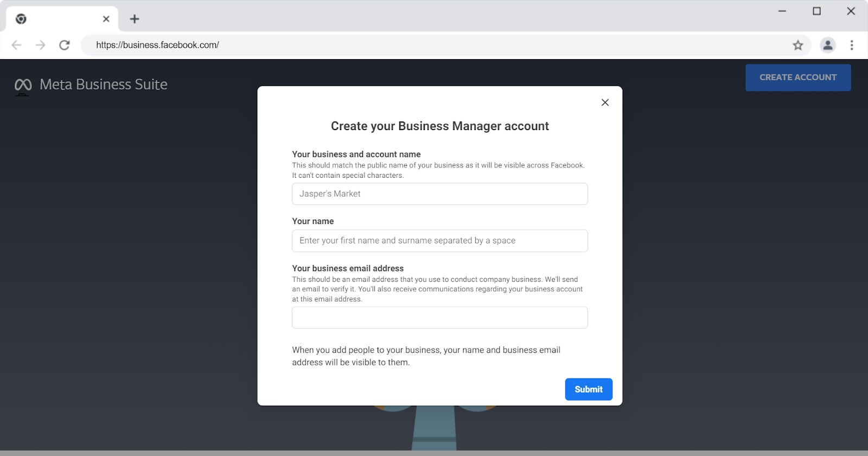The height and width of the screenshot is (456, 868).
Task: Select the active browser tab with Chrome icon
Action: point(62,19)
